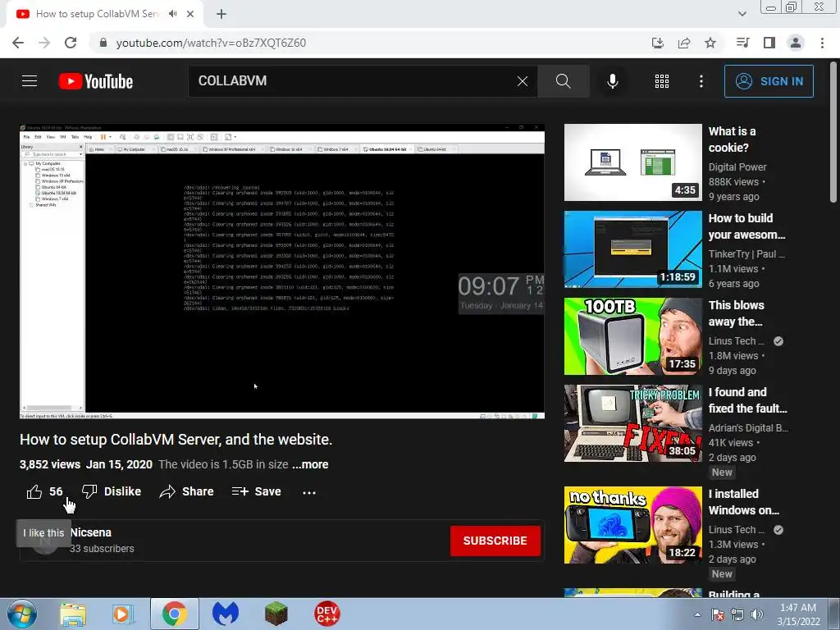Viewport: 840px width, 630px height.
Task: Clear the search box with X icon
Action: point(523,81)
